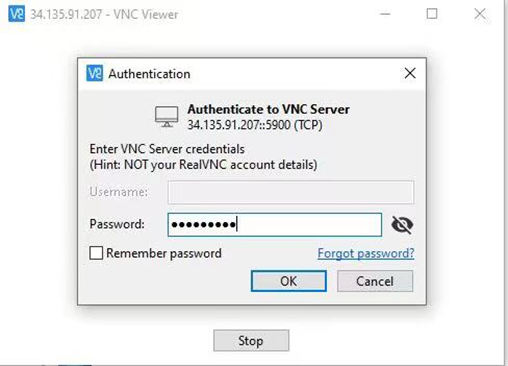Click the VNC logo icon beside Authentication title
The width and height of the screenshot is (508, 366).
[95, 73]
